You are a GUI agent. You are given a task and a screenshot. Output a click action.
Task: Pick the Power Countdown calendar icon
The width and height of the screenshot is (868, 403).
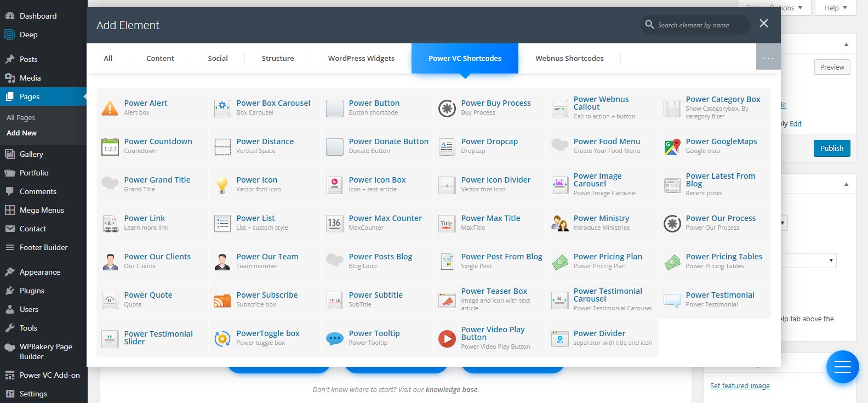[110, 146]
